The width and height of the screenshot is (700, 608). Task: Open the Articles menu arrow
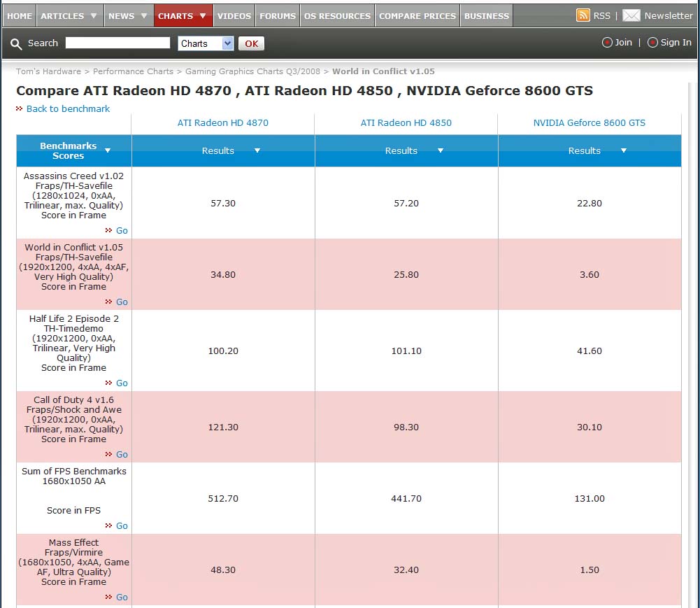[94, 15]
